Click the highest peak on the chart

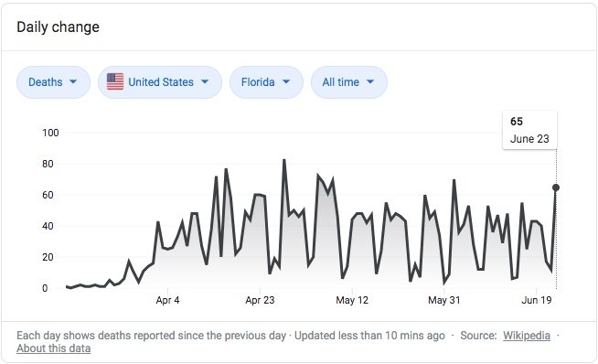[284, 160]
